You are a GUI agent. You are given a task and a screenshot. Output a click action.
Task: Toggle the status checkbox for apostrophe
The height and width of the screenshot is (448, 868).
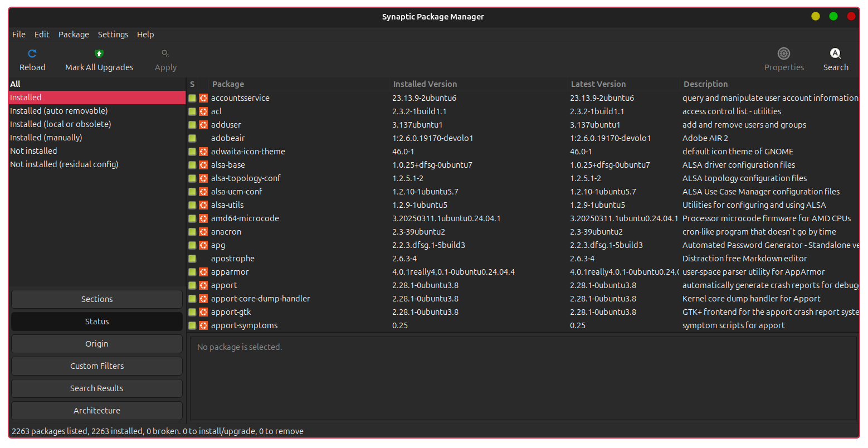(192, 259)
